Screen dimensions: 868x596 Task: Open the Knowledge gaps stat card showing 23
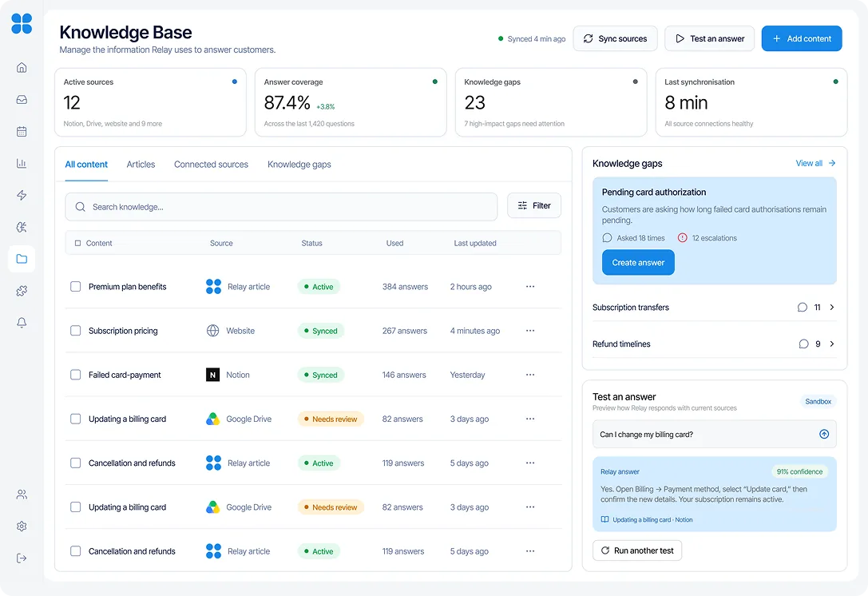tap(551, 102)
